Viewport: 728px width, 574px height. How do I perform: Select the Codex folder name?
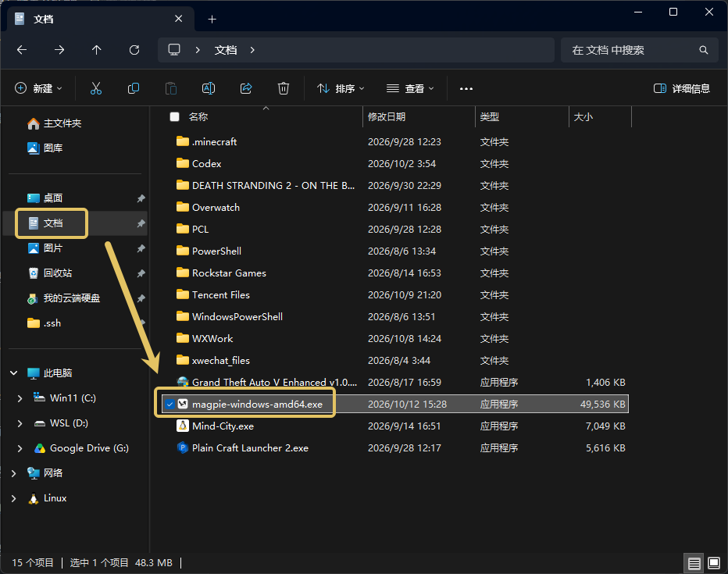pos(207,163)
